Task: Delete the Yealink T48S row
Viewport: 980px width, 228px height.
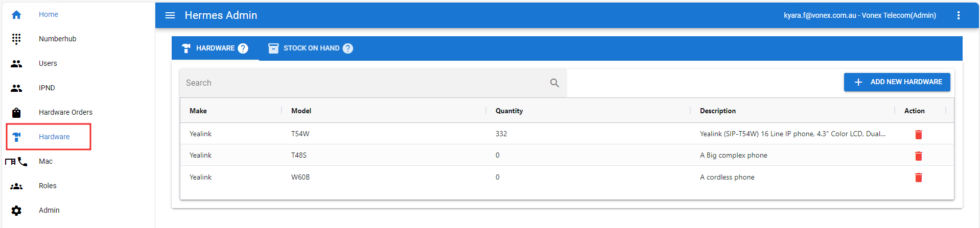Action: click(918, 156)
